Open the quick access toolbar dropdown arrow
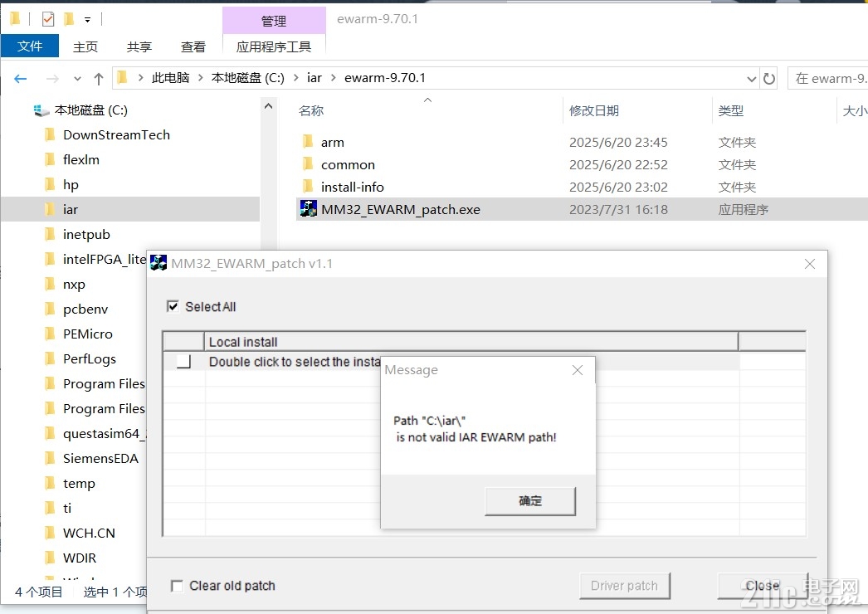This screenshot has width=868, height=614. [87, 20]
